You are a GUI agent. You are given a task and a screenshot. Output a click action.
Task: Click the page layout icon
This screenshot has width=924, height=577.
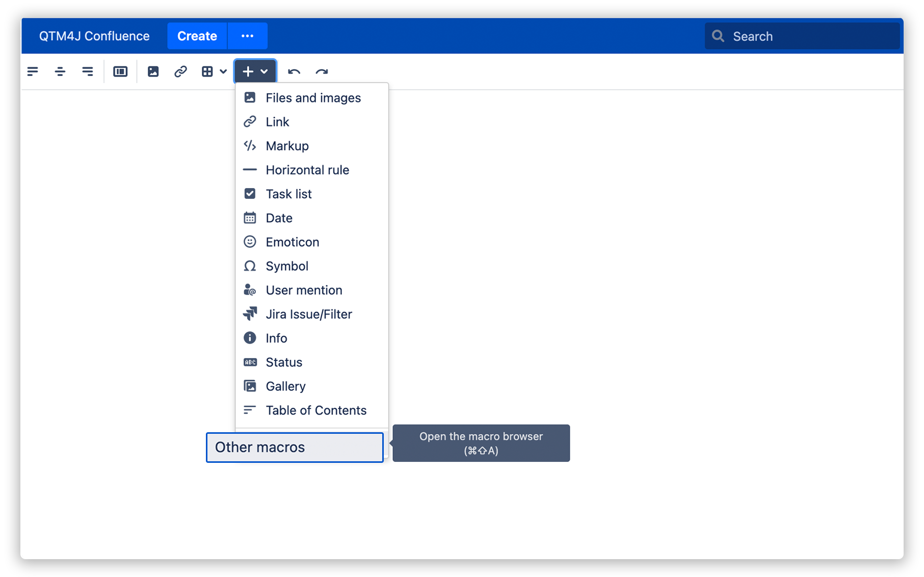coord(120,71)
